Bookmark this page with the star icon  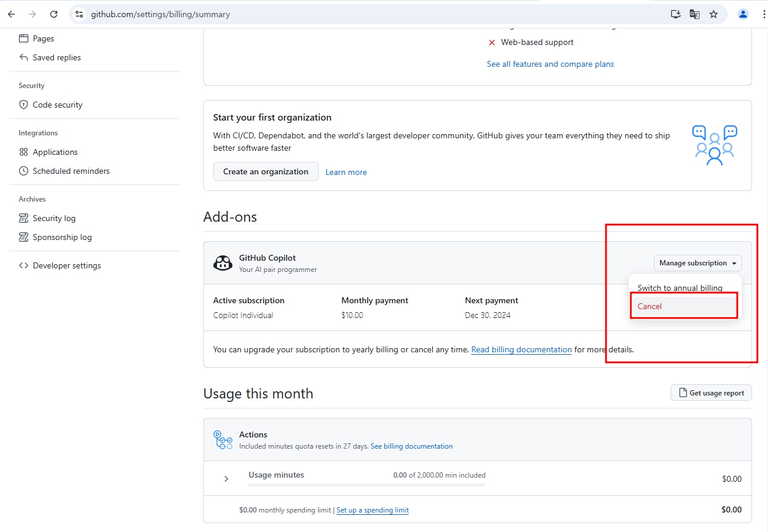tap(714, 14)
